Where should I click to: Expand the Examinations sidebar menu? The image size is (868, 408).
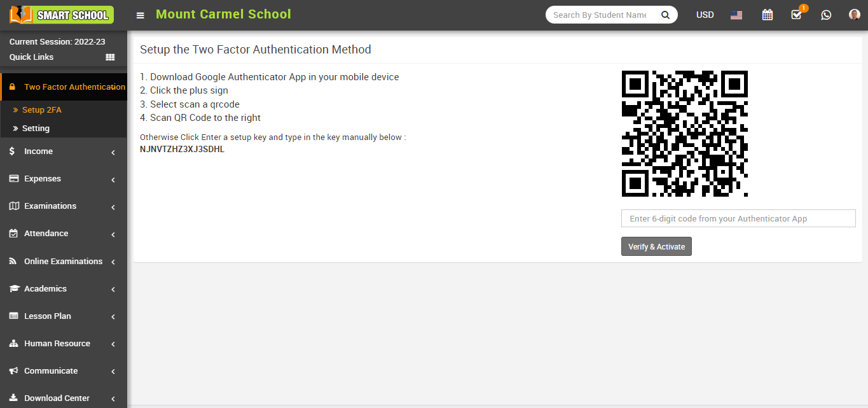[x=63, y=206]
